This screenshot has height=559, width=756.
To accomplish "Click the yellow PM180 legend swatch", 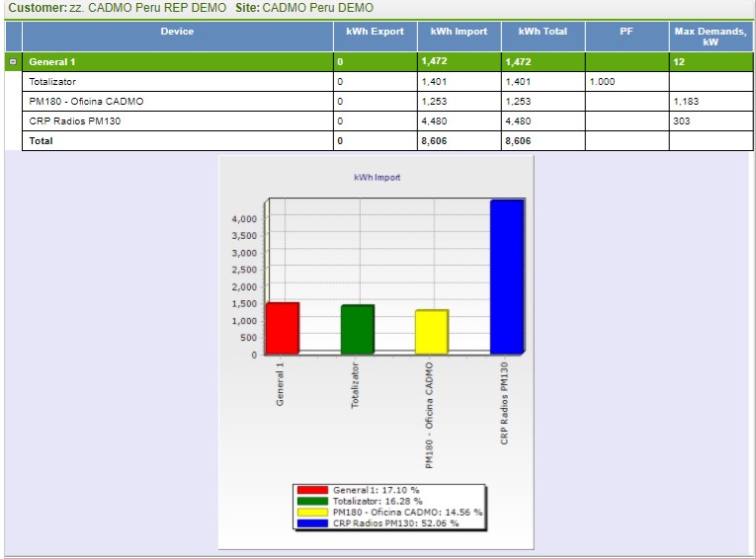I will 313,512.
